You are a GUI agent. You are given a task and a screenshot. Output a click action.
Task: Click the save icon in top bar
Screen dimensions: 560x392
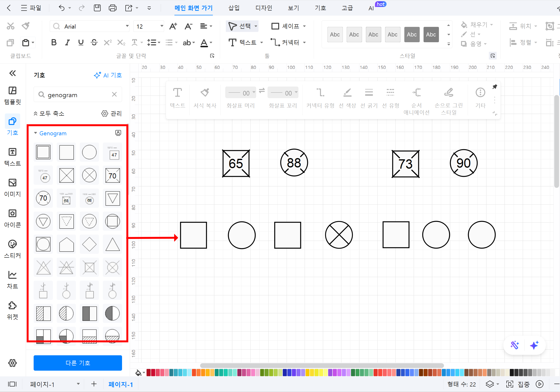coord(97,8)
